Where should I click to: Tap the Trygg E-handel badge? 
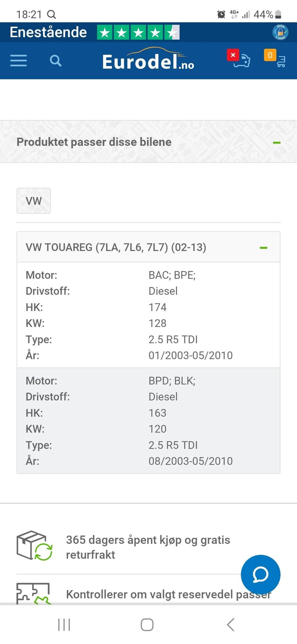(x=280, y=32)
